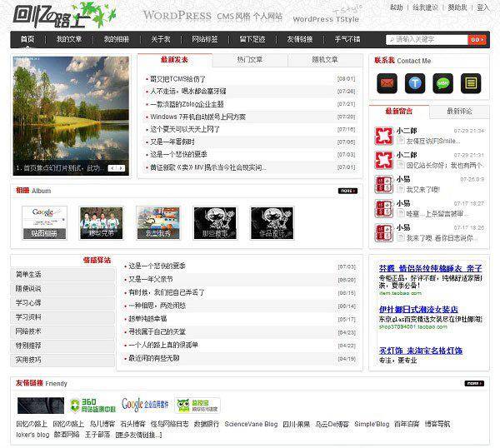Open 我的相册 in the navigation bar
500x448 pixels.
click(x=117, y=39)
